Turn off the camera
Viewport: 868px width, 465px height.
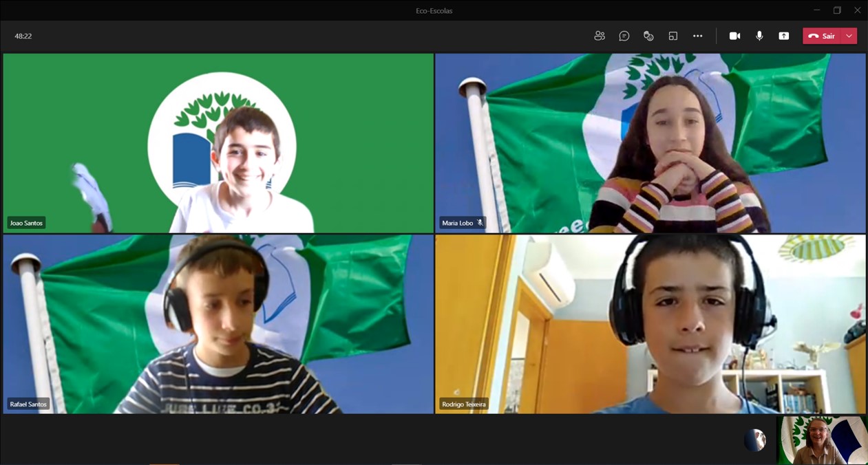tap(734, 36)
